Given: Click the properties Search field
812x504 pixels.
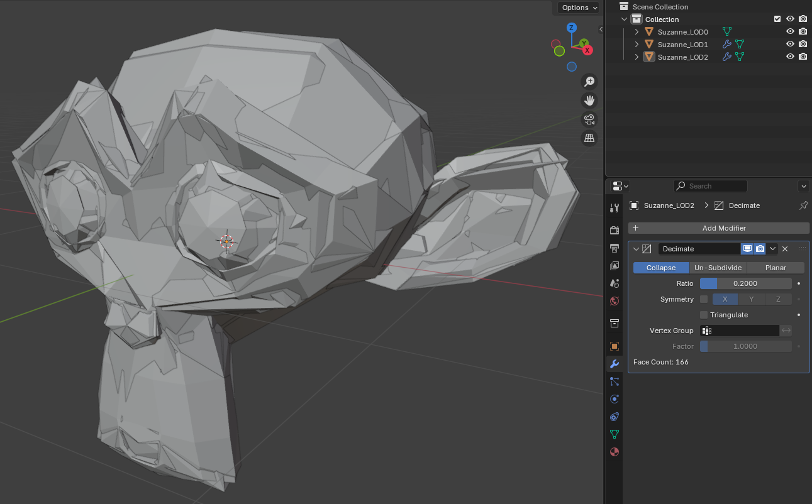Looking at the screenshot, I should pos(710,186).
